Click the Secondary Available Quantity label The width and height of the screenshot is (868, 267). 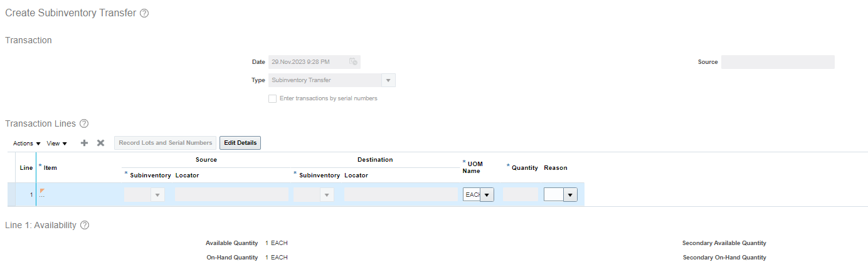click(x=724, y=243)
